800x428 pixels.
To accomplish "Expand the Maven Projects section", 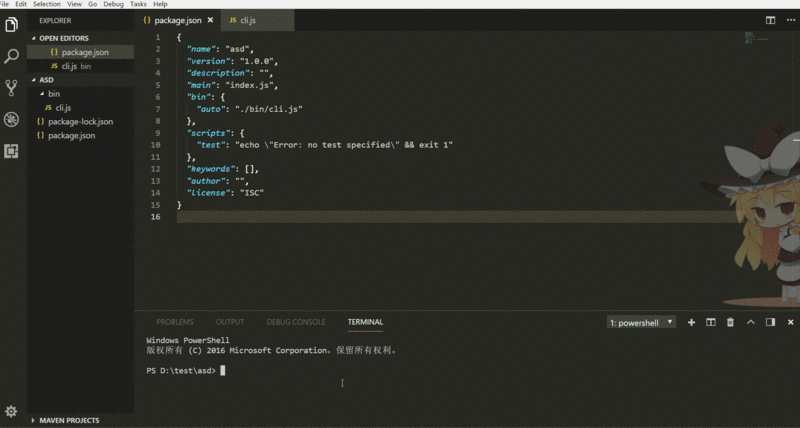I will pyautogui.click(x=70, y=420).
